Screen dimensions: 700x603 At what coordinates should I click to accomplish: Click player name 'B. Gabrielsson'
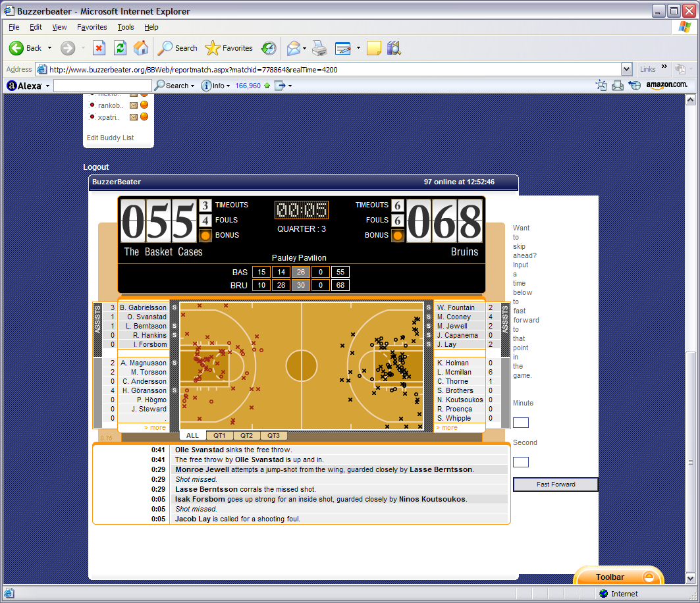144,307
